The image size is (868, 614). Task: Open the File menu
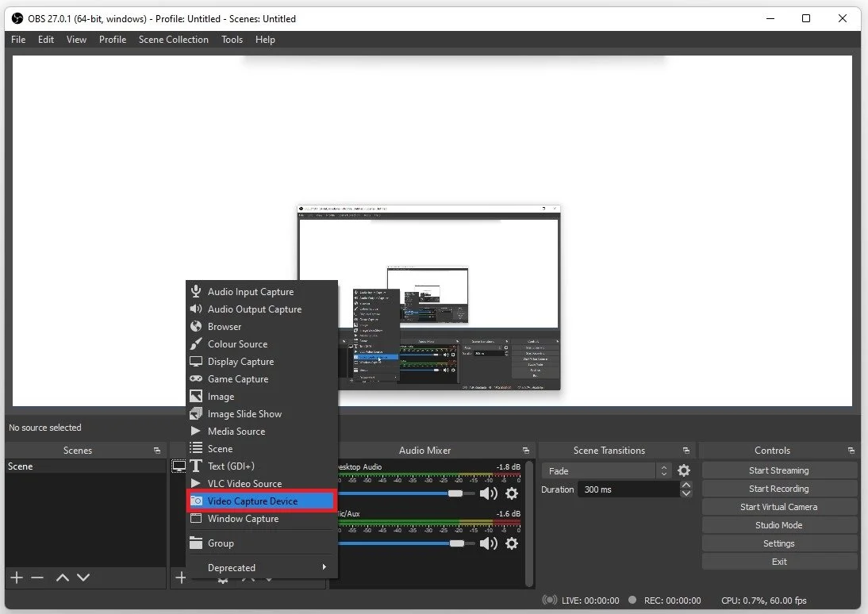18,40
